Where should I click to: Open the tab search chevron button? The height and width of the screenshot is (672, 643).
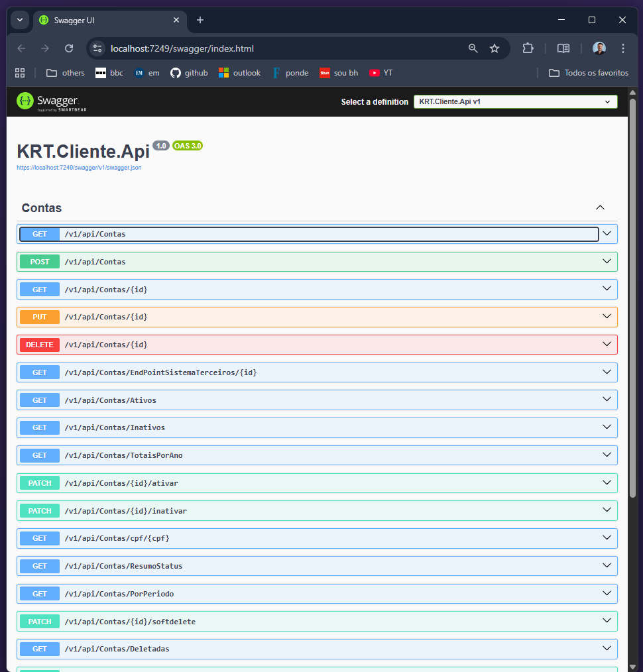[x=20, y=20]
